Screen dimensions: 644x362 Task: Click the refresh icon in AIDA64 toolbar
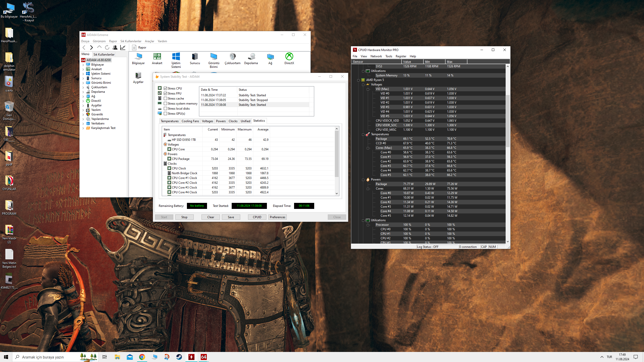(x=107, y=48)
